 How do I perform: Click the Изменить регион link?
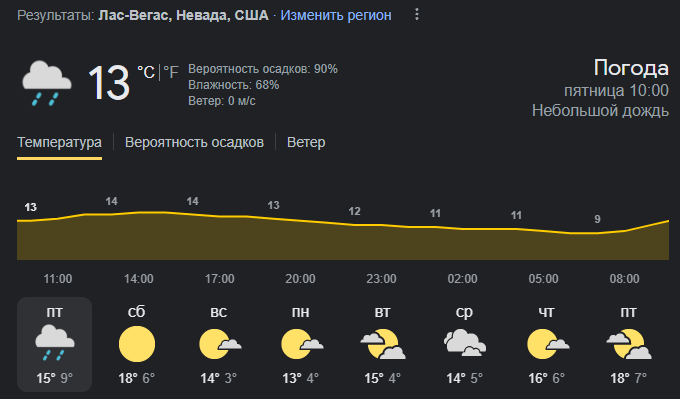coord(336,15)
